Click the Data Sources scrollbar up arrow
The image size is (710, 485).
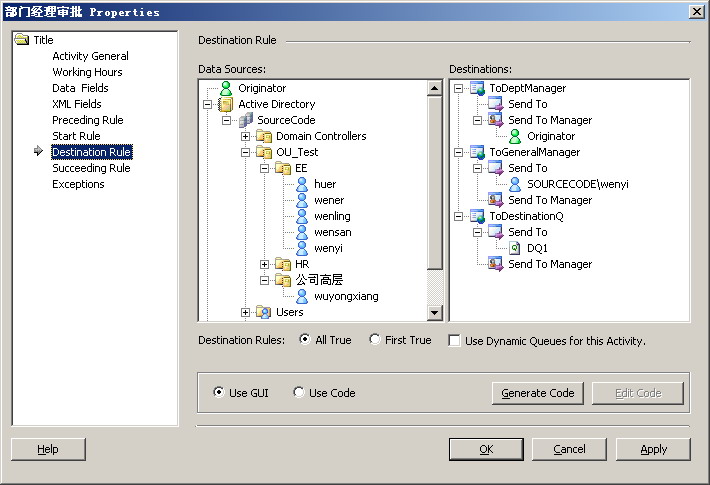pyautogui.click(x=434, y=88)
